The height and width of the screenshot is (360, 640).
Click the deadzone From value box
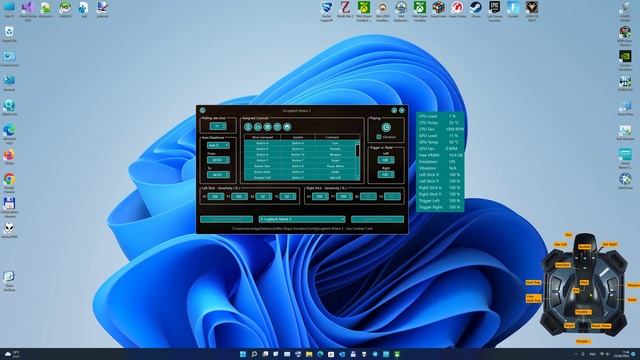(218, 160)
